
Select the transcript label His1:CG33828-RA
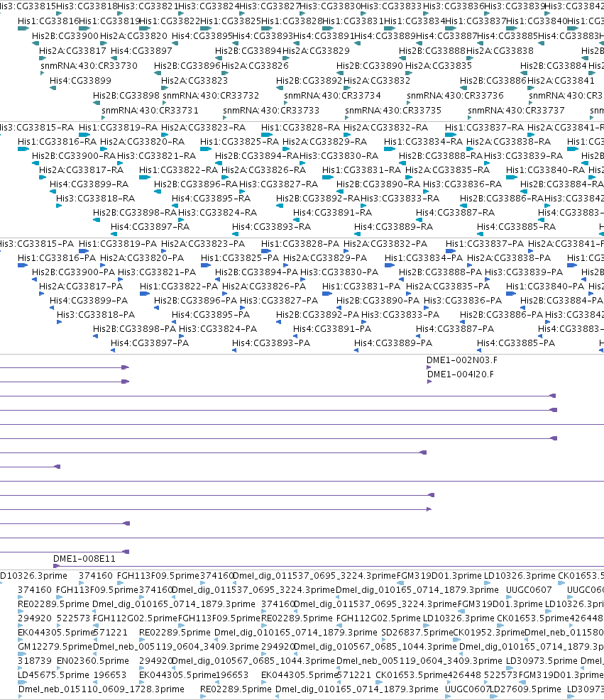click(x=301, y=128)
